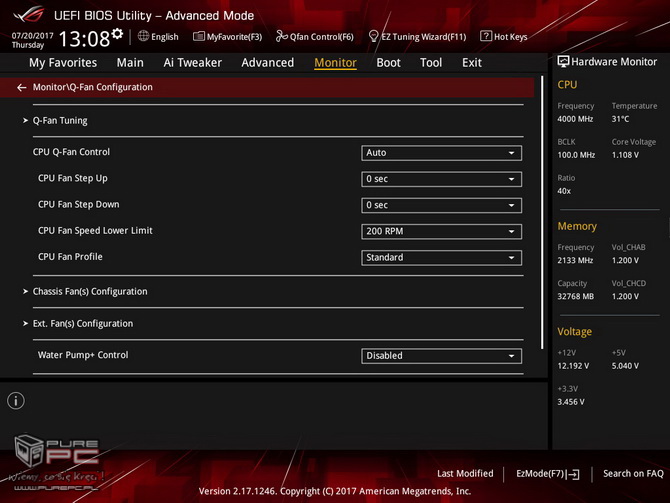This screenshot has height=503, width=670.
Task: Click Last Modified at the bottom
Action: pyautogui.click(x=465, y=474)
